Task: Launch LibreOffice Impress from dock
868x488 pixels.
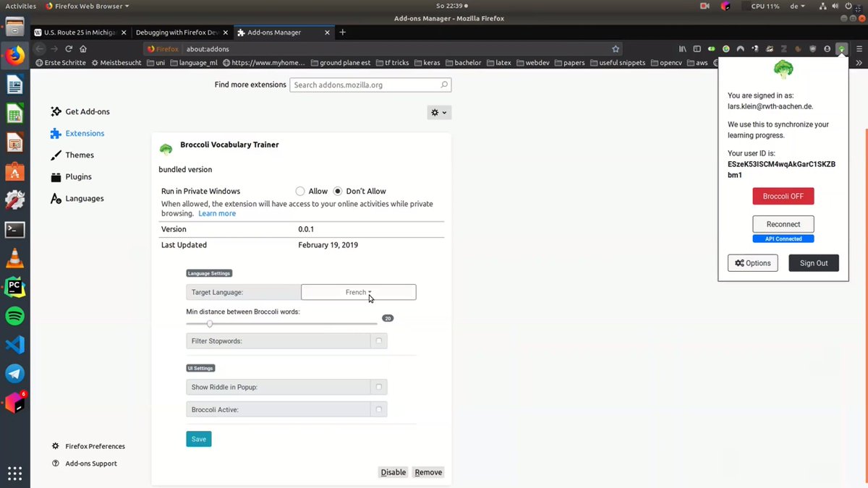Action: coord(14,143)
